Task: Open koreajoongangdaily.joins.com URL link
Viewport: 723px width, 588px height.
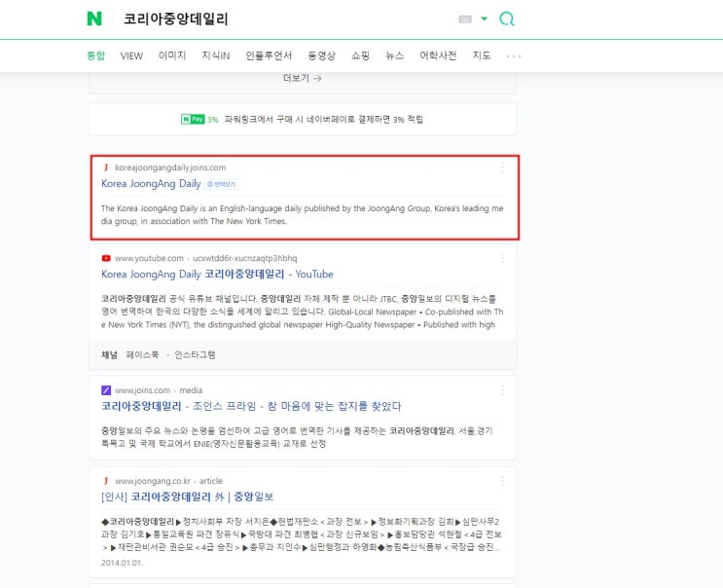Action: tap(170, 167)
